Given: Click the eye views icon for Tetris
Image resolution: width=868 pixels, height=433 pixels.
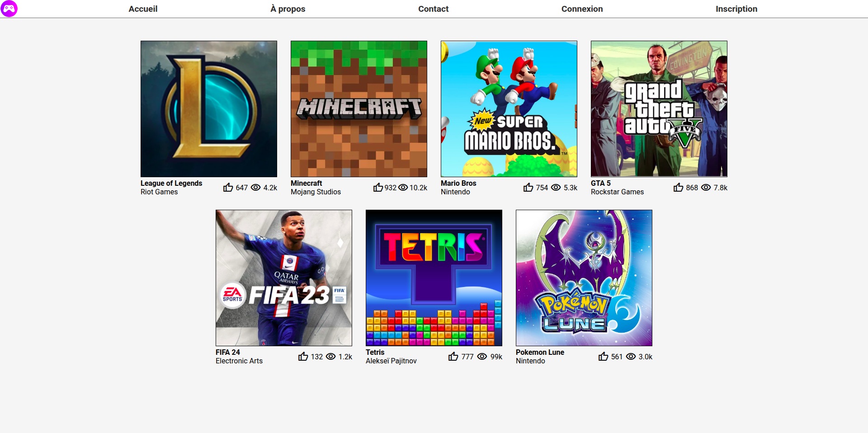Looking at the screenshot, I should pyautogui.click(x=482, y=357).
